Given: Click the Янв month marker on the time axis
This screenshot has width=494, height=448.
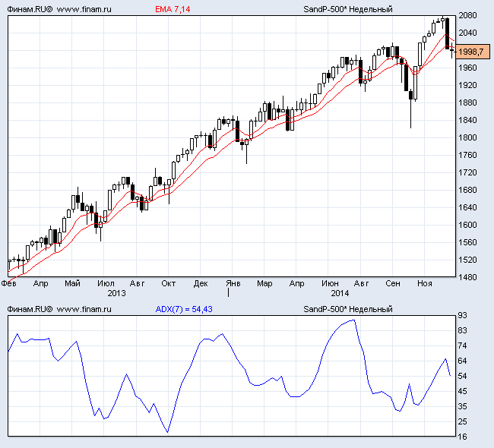Looking at the screenshot, I should [x=235, y=283].
